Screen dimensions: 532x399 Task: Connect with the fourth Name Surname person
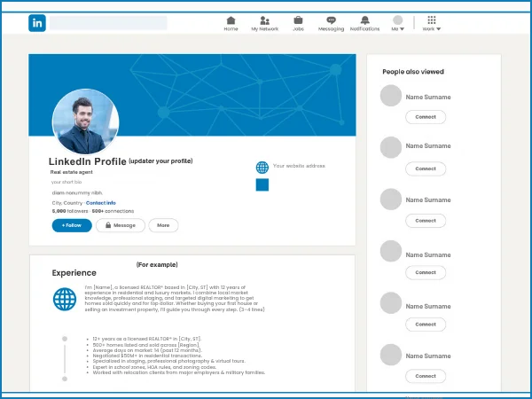point(426,273)
